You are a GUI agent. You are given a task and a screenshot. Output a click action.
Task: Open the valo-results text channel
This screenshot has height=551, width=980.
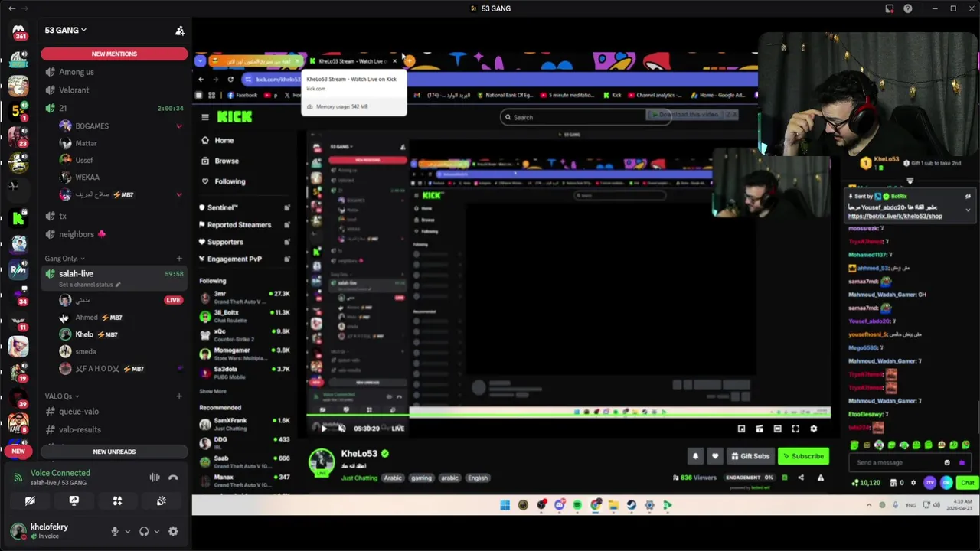[114, 429]
